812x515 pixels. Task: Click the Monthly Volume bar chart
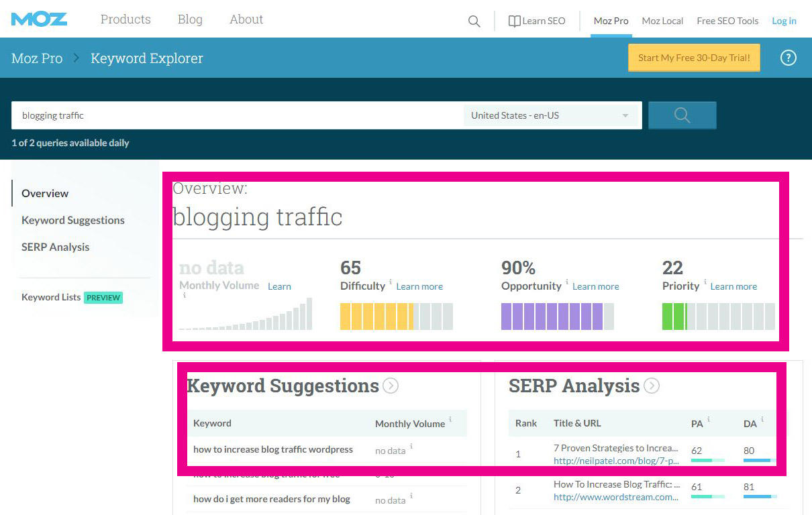pyautogui.click(x=246, y=314)
